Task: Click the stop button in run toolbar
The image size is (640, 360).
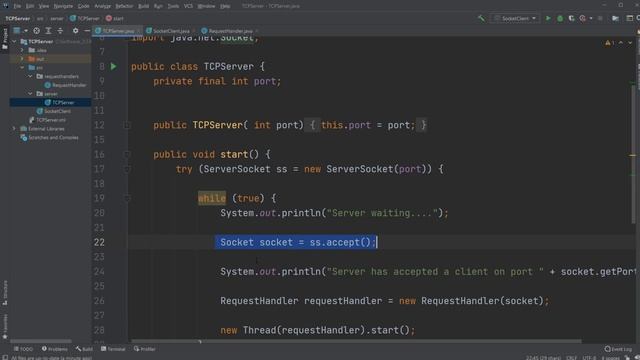Action: pos(600,18)
